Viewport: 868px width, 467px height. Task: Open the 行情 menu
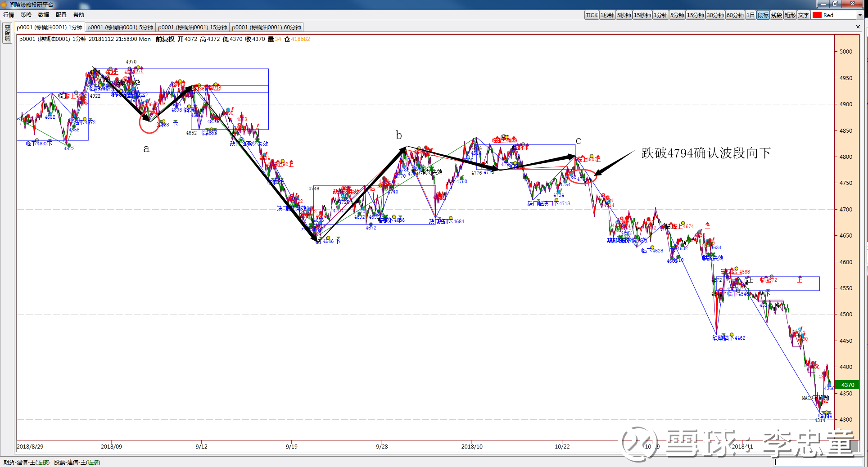click(9, 15)
